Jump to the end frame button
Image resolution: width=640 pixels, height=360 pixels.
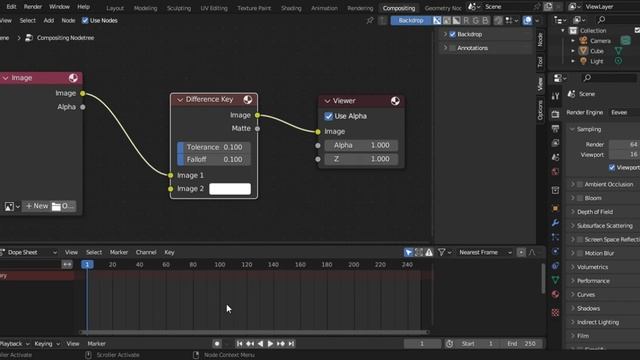click(x=291, y=344)
